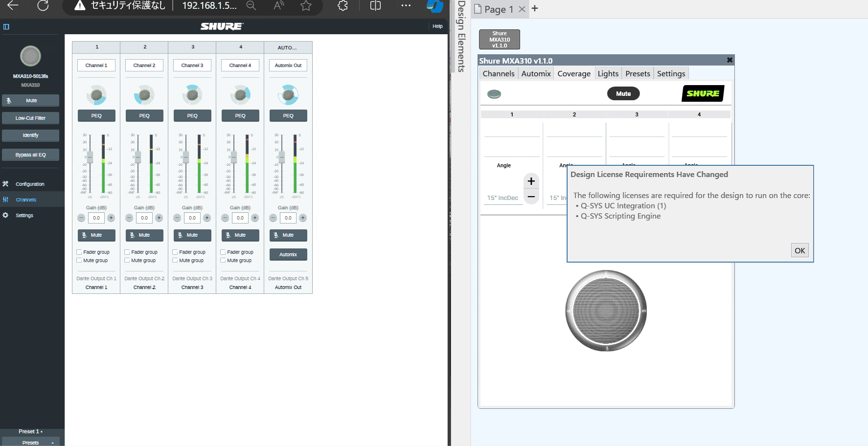Click the read aloud icon in address bar
The width and height of the screenshot is (868, 446).
point(278,5)
